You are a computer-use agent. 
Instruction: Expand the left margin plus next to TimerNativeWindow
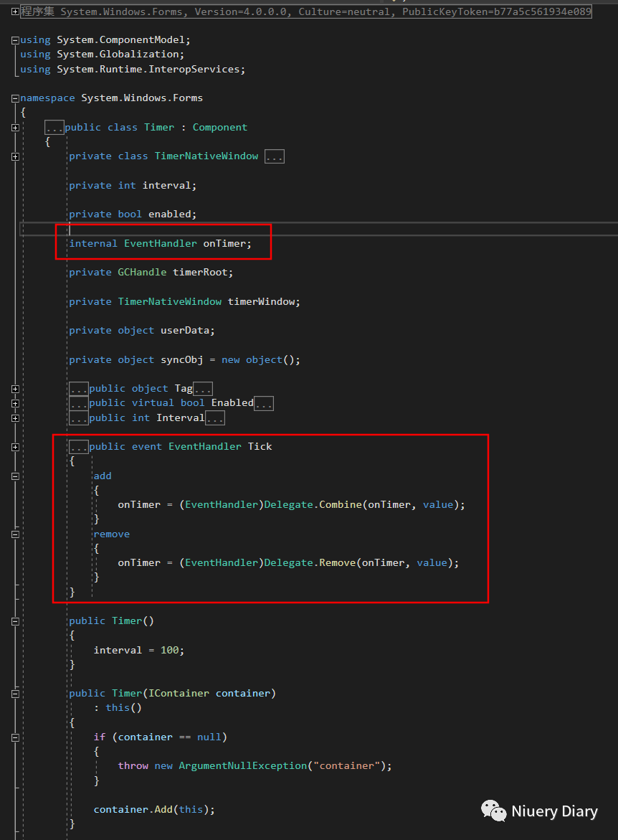(14, 156)
